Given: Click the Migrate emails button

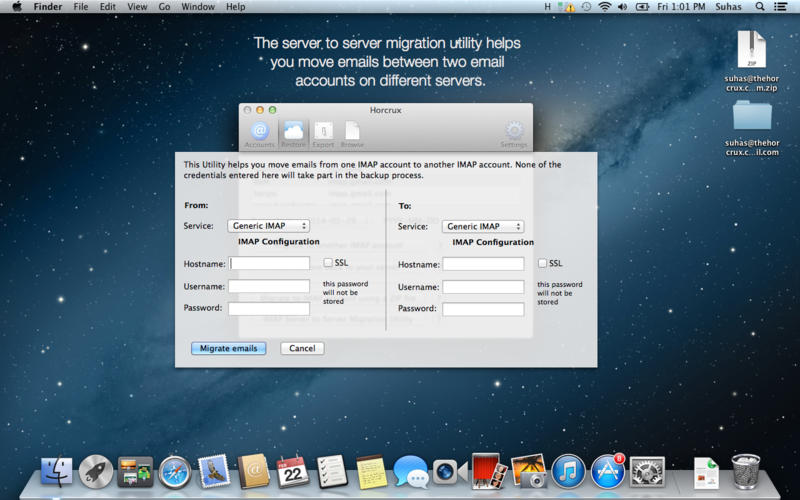Looking at the screenshot, I should [x=229, y=348].
